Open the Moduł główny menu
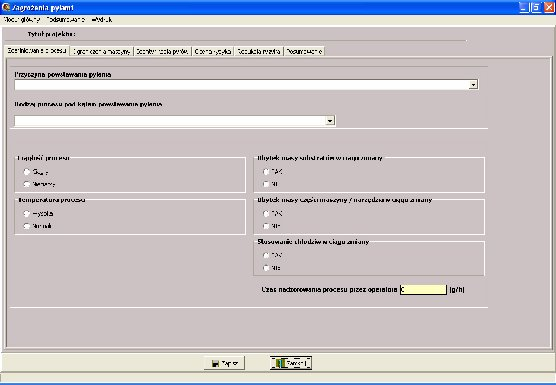This screenshot has height=385, width=556. coord(22,20)
